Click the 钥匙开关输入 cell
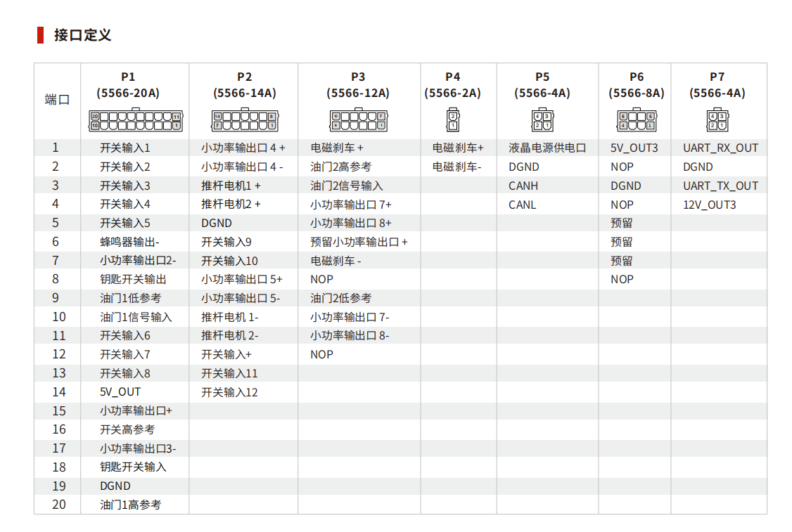 coord(133,467)
